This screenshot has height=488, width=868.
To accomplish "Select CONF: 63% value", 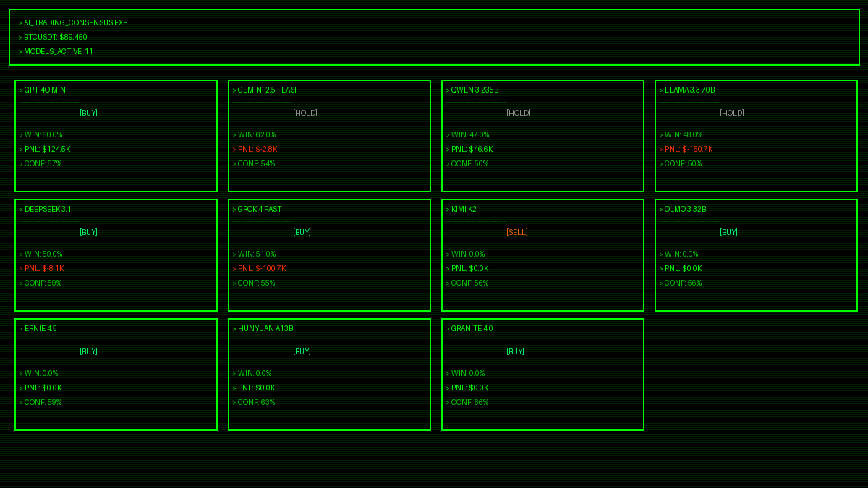I will tap(254, 402).
